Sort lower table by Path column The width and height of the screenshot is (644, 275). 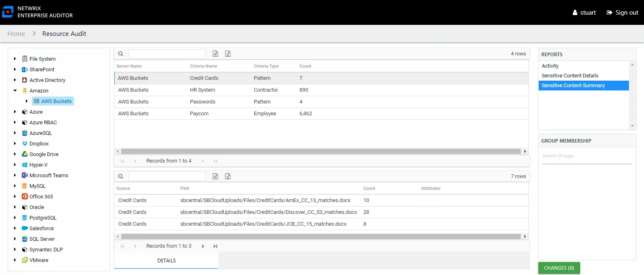click(x=185, y=188)
